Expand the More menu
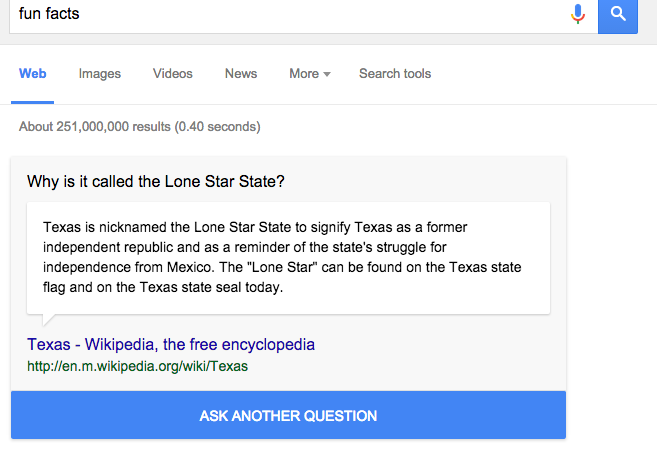The image size is (657, 453). point(304,74)
